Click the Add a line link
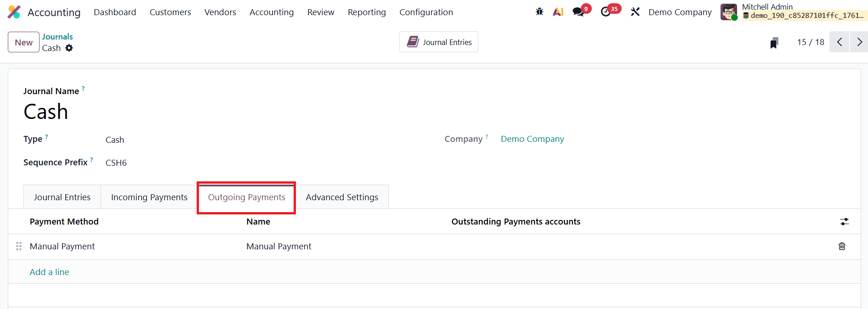Image resolution: width=868 pixels, height=309 pixels. click(50, 272)
